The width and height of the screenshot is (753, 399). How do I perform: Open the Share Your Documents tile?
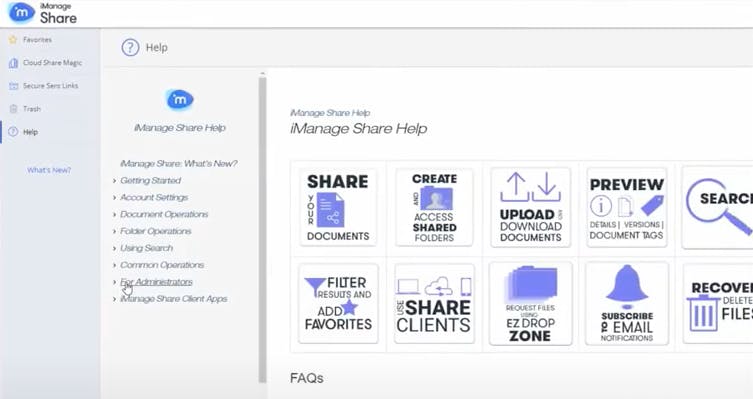tap(338, 207)
